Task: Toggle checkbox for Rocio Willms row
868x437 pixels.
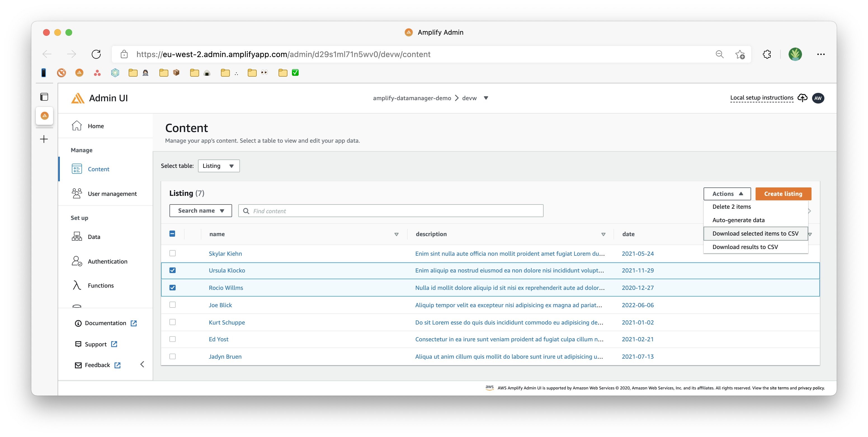Action: pyautogui.click(x=173, y=288)
